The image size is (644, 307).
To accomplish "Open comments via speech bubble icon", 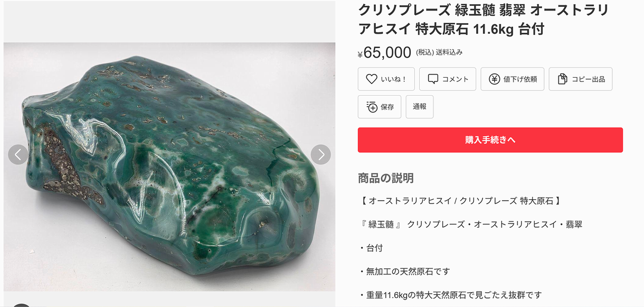I will tap(433, 79).
